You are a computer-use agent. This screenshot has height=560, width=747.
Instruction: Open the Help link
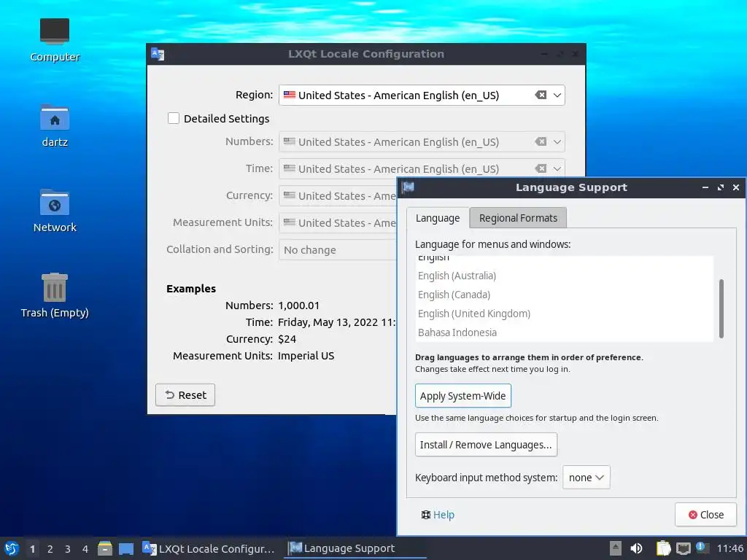[438, 514]
